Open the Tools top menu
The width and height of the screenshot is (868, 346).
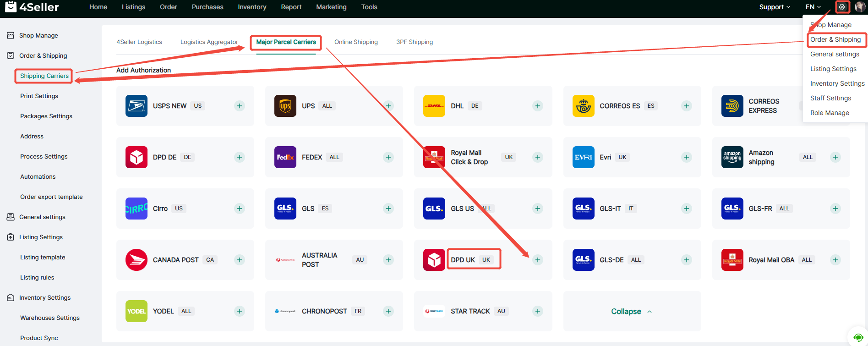coord(369,7)
